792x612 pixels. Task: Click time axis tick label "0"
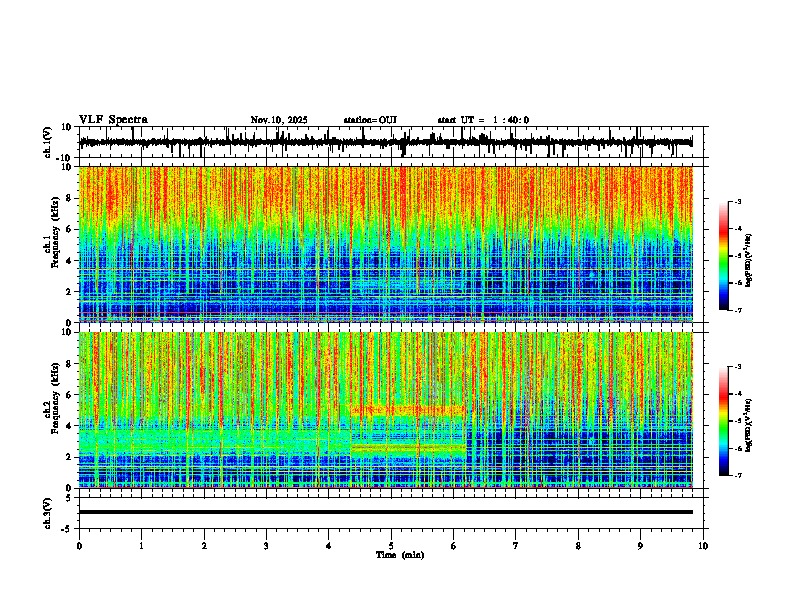[x=79, y=546]
